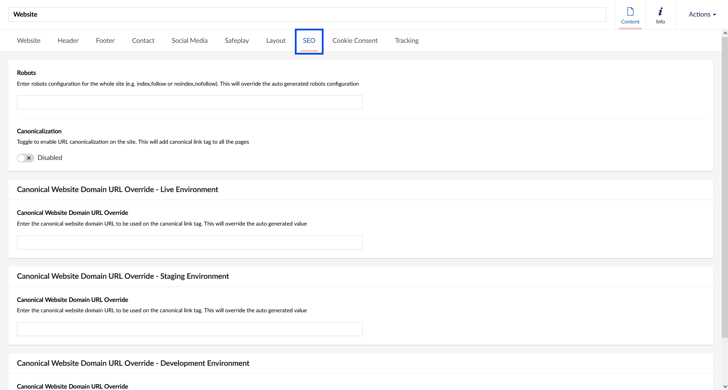
Task: Switch to the Safeplay tab
Action: [237, 41]
